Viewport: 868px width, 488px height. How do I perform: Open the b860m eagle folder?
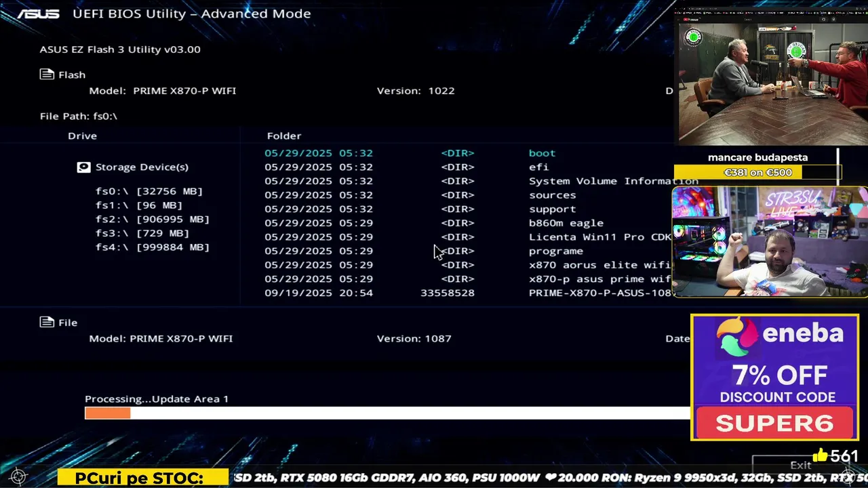click(x=566, y=223)
